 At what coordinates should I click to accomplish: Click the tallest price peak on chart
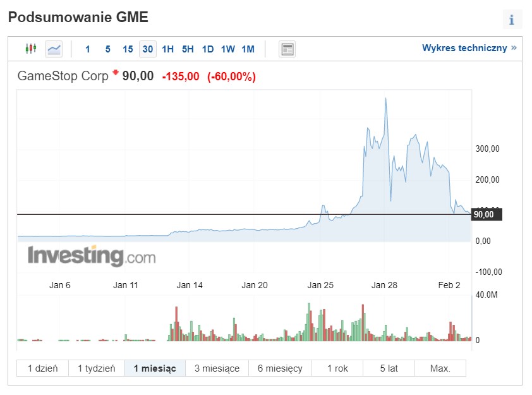386,99
